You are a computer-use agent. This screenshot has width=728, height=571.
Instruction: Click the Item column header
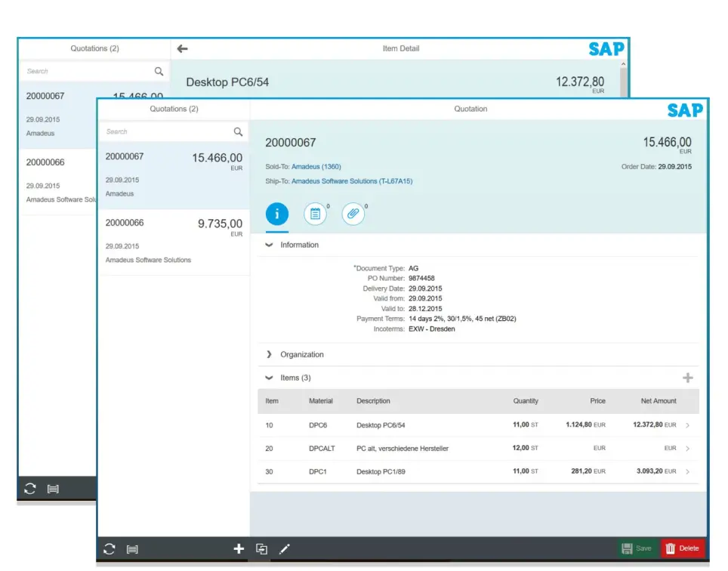coord(272,401)
